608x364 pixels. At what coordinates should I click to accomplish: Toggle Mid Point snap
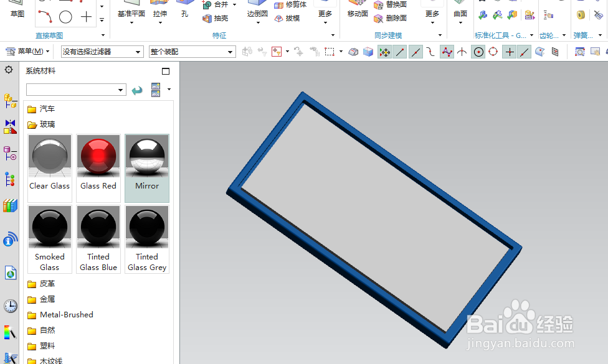[416, 52]
